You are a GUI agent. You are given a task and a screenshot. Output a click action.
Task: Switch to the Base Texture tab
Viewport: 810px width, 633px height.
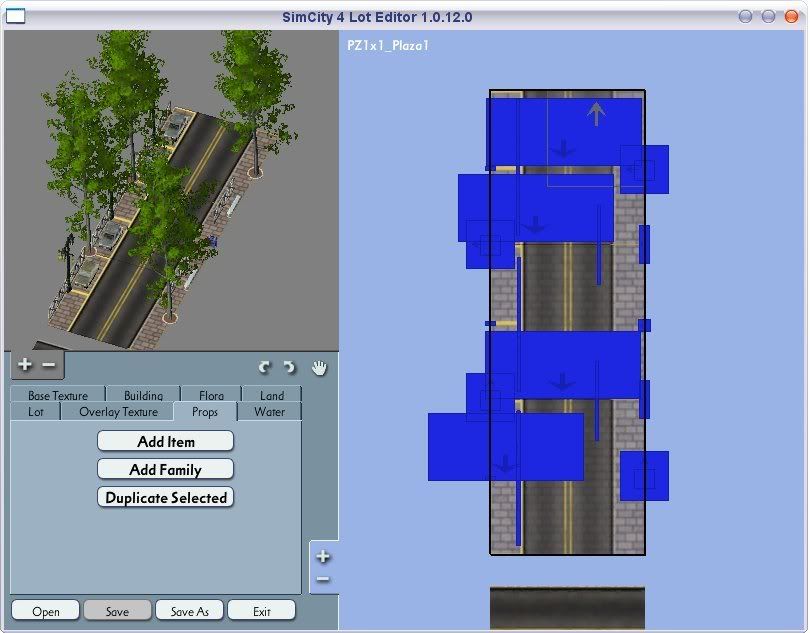tap(58, 395)
